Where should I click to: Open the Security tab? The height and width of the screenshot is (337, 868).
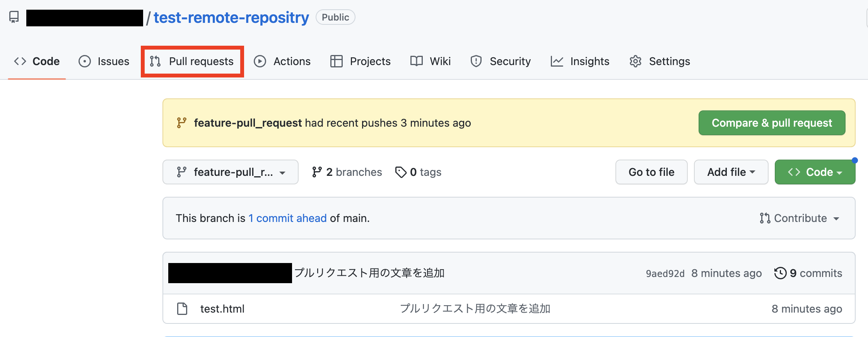coord(500,61)
